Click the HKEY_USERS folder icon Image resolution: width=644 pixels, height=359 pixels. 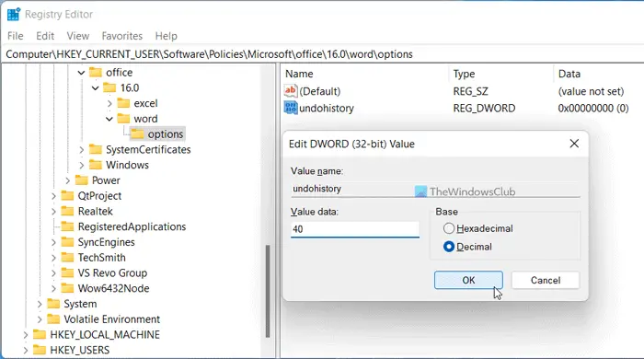(40, 350)
